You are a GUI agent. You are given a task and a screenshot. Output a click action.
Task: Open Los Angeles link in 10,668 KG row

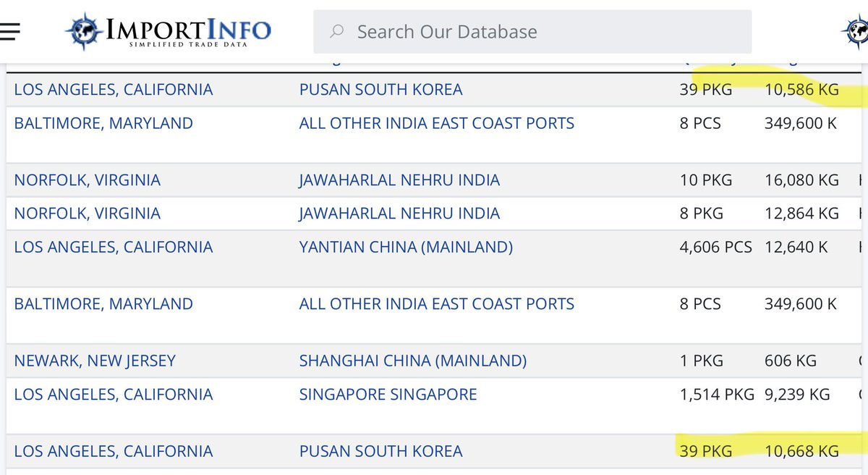[x=114, y=452]
